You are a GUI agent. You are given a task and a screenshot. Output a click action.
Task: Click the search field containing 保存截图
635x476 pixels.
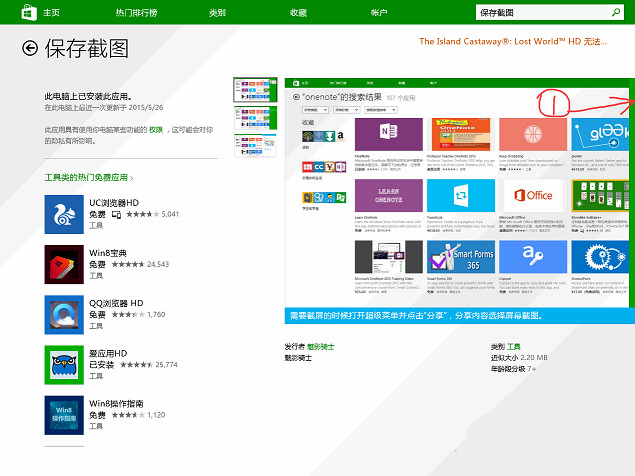coord(540,12)
